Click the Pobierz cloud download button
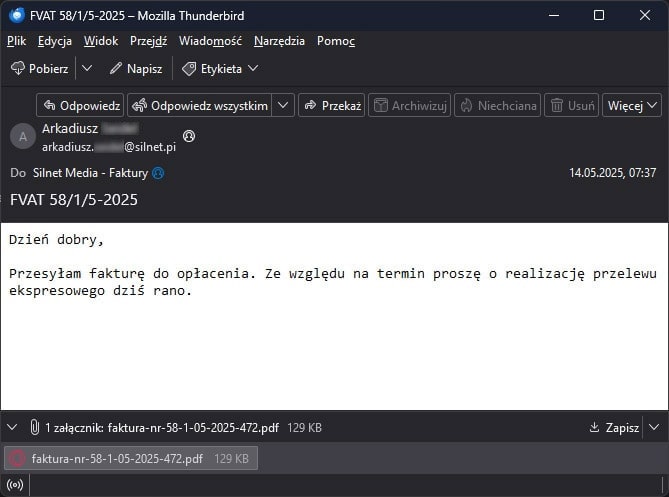The height and width of the screenshot is (497, 669). click(x=40, y=68)
